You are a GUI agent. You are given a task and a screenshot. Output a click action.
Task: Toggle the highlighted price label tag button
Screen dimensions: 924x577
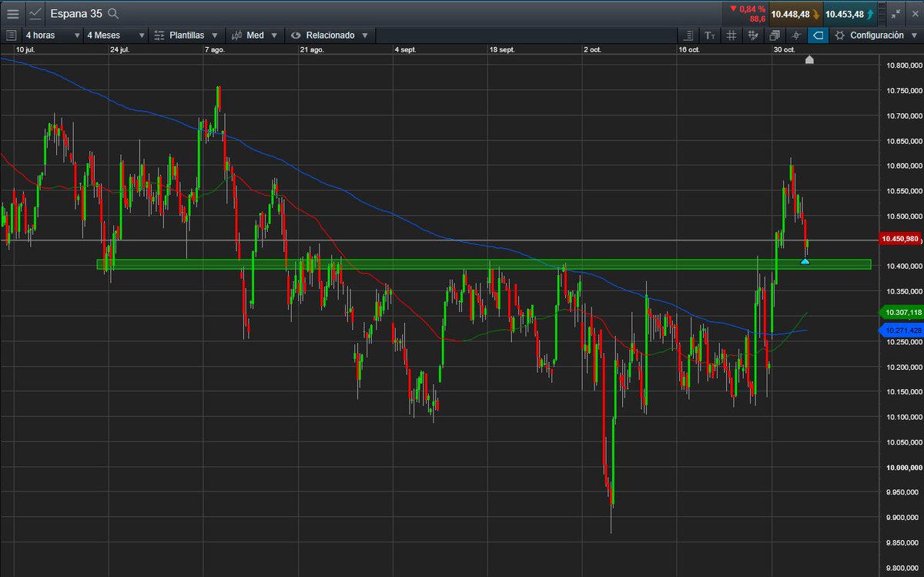818,35
